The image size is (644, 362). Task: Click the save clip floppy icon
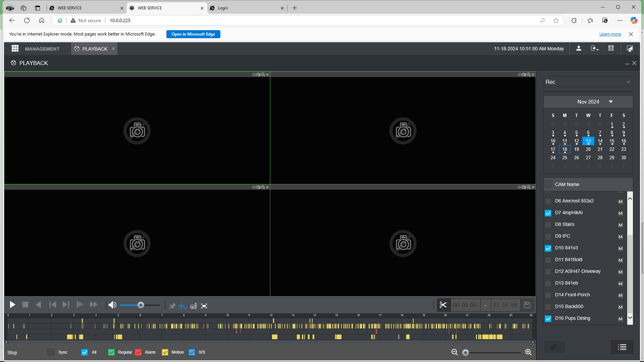click(527, 305)
